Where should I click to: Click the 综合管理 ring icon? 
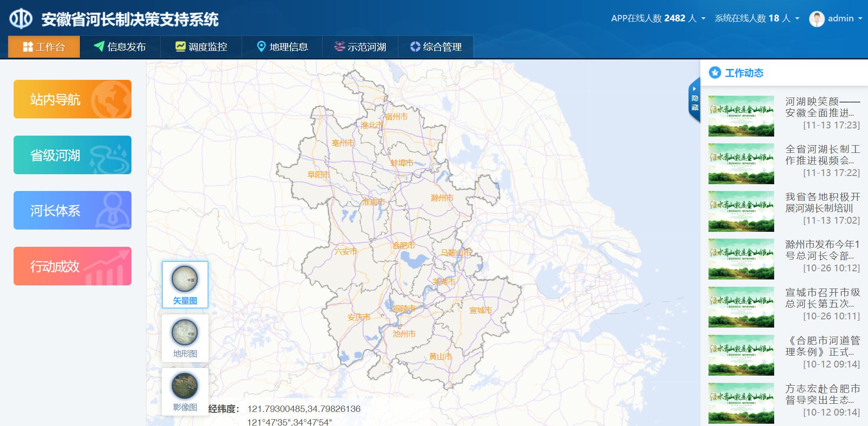[x=415, y=46]
